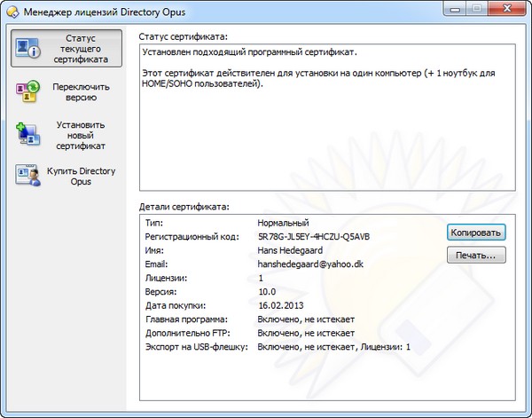The width and height of the screenshot is (532, 418).
Task: Click the "Регистрационный код:" label
Action: 192,237
